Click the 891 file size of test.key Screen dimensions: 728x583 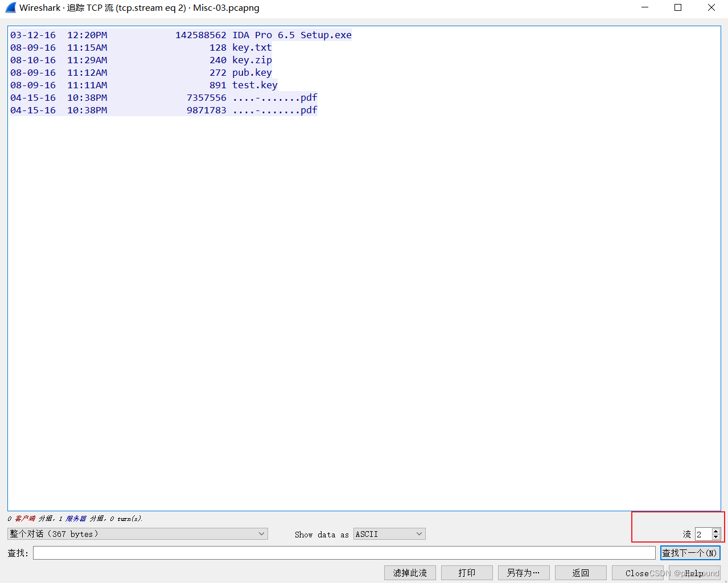218,85
